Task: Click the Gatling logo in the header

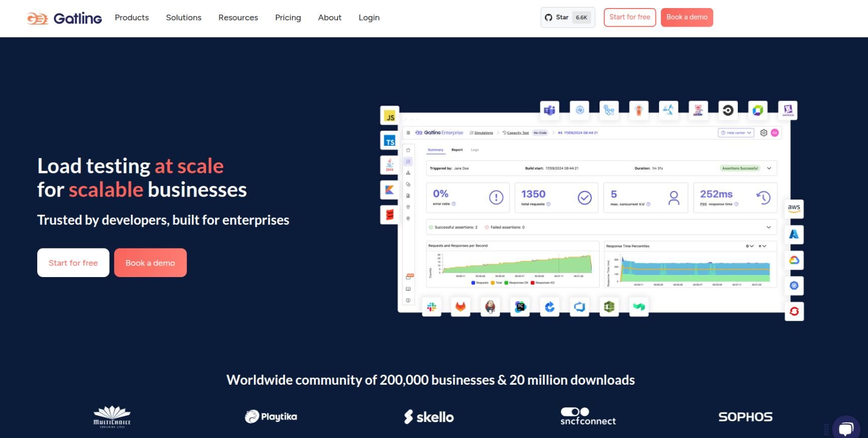Action: click(64, 19)
